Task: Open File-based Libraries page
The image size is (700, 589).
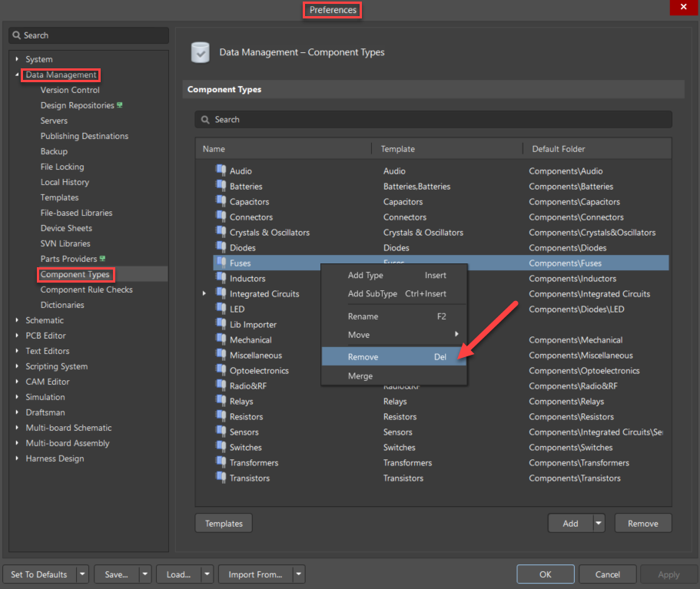Action: pyautogui.click(x=76, y=213)
